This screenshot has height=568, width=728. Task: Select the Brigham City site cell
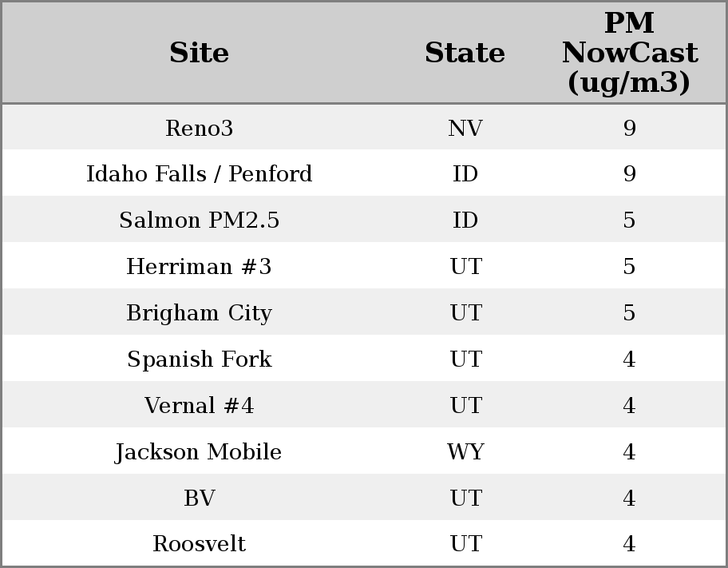[199, 313]
